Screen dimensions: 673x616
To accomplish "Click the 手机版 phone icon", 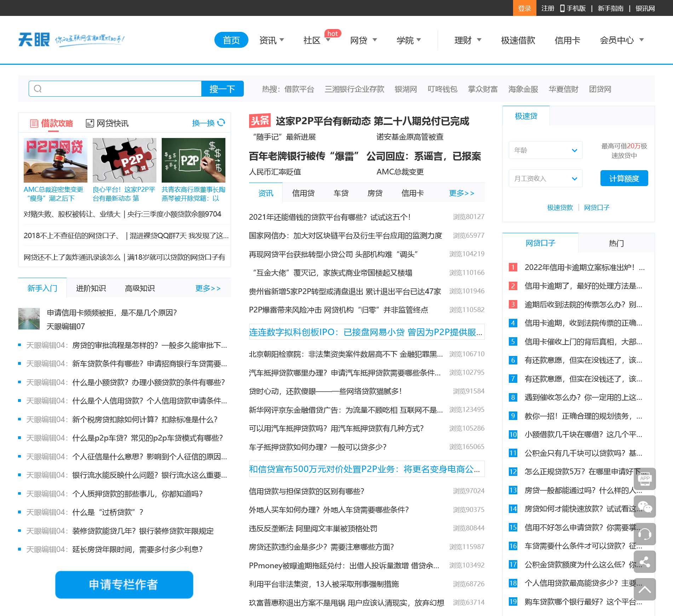I will click(x=562, y=8).
